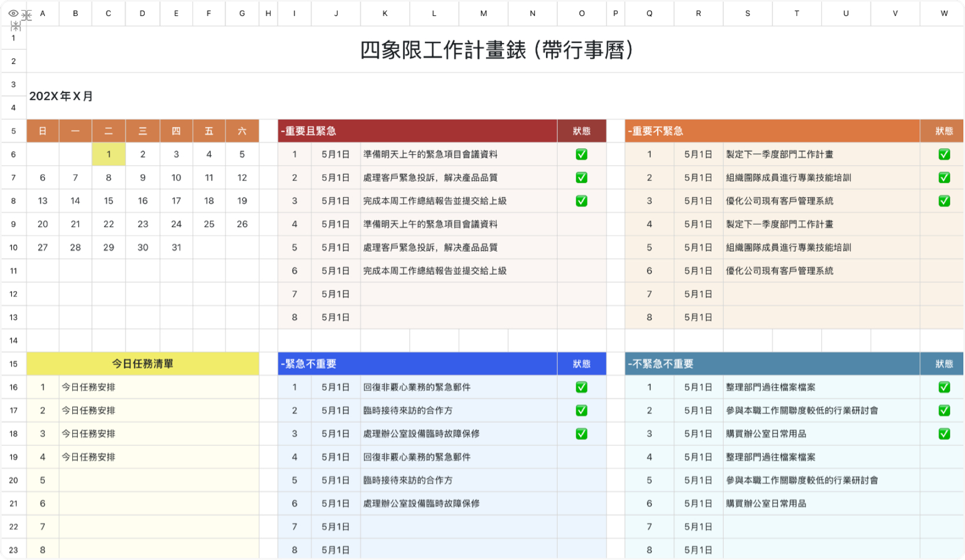Click the -重要且緊急 quadrant header
Screen dimensions: 965x560
point(417,131)
